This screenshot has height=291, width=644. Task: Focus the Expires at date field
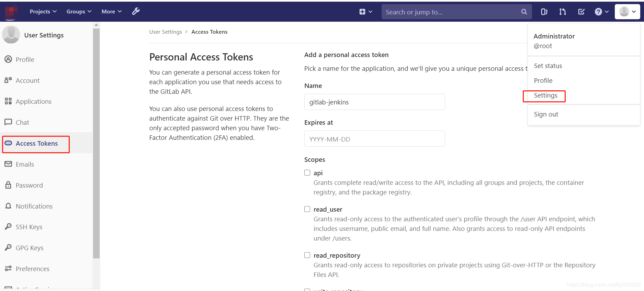(374, 139)
